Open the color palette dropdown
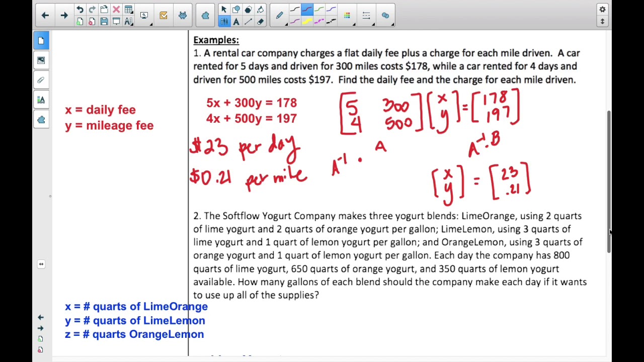The height and width of the screenshot is (362, 644). coord(347,16)
